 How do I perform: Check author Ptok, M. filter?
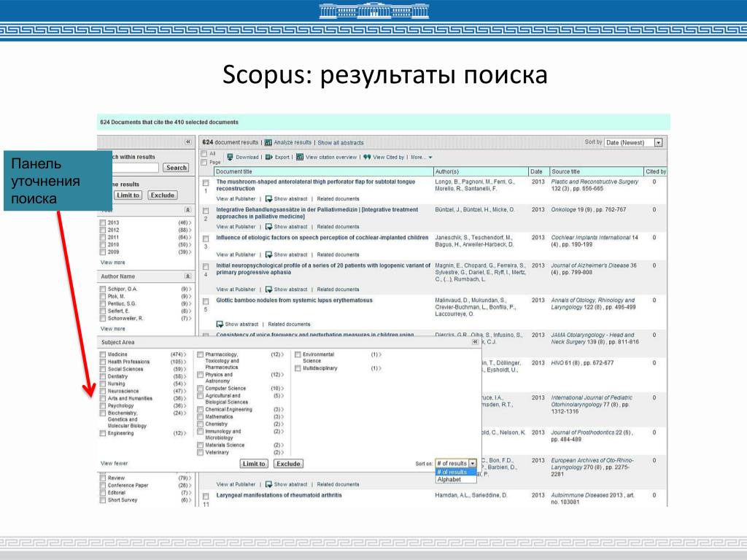point(102,296)
